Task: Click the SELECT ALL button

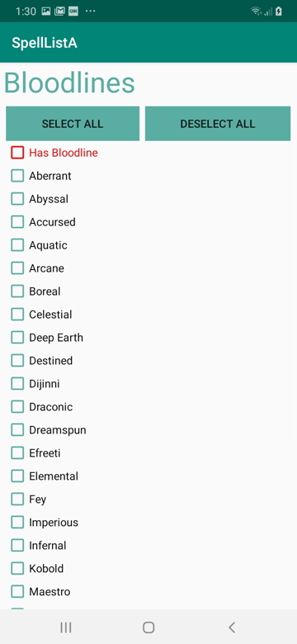Action: (73, 124)
